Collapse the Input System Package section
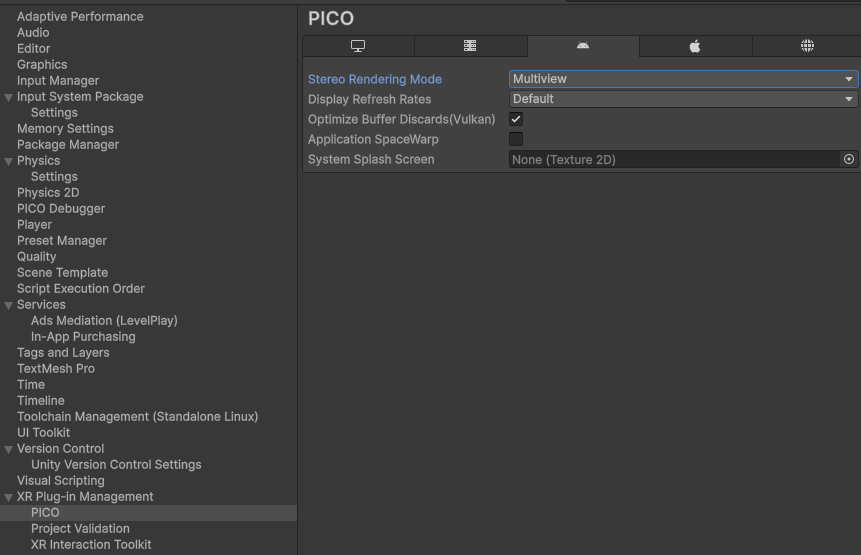Screen dimensions: 861x555 pyautogui.click(x=8, y=97)
